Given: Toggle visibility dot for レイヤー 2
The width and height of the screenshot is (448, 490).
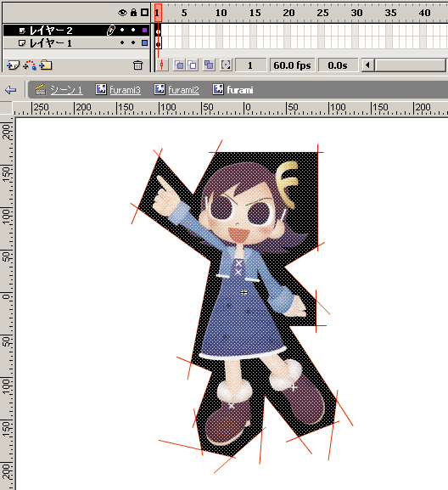Looking at the screenshot, I should point(122,30).
